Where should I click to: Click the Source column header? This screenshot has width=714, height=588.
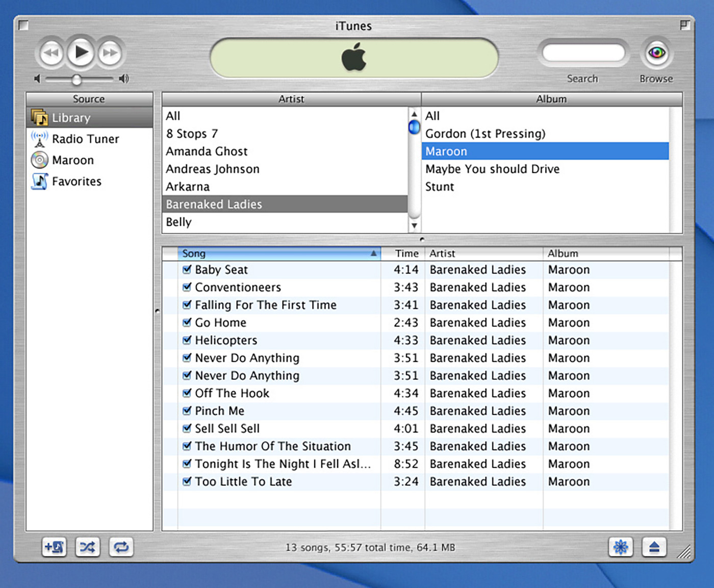89,99
